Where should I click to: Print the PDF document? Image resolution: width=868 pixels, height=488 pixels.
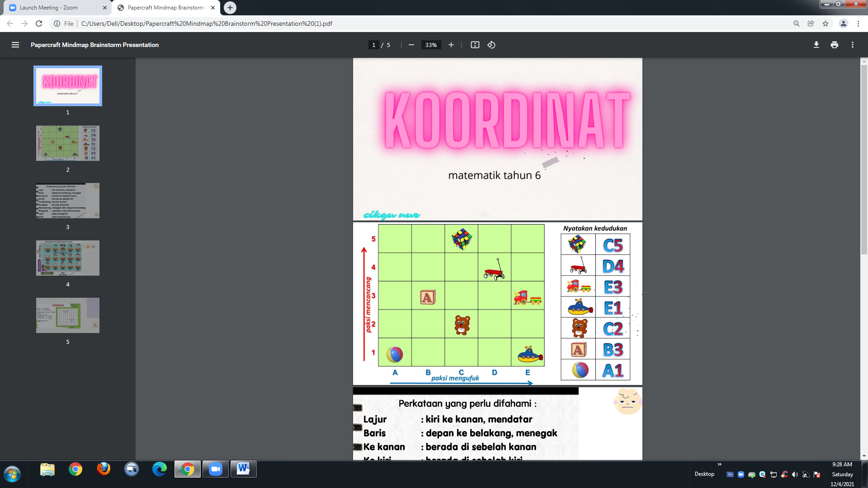tap(834, 45)
